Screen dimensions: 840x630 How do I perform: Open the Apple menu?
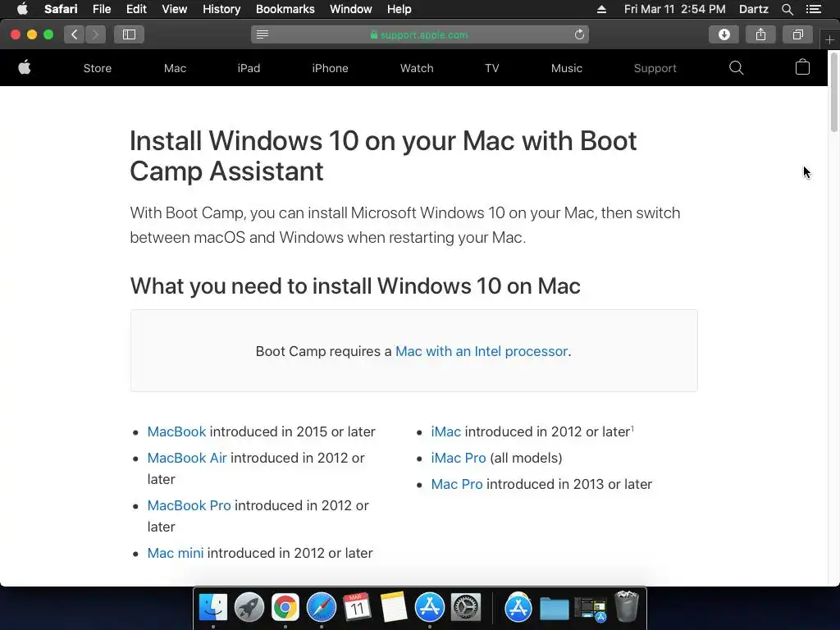pos(22,8)
